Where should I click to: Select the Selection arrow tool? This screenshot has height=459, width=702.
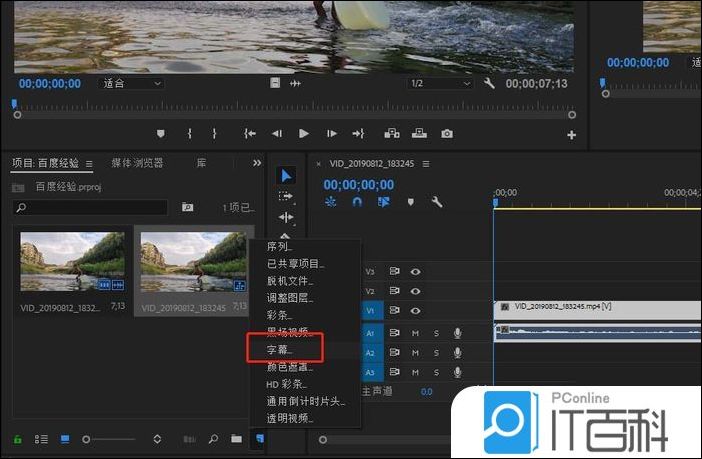pos(287,176)
